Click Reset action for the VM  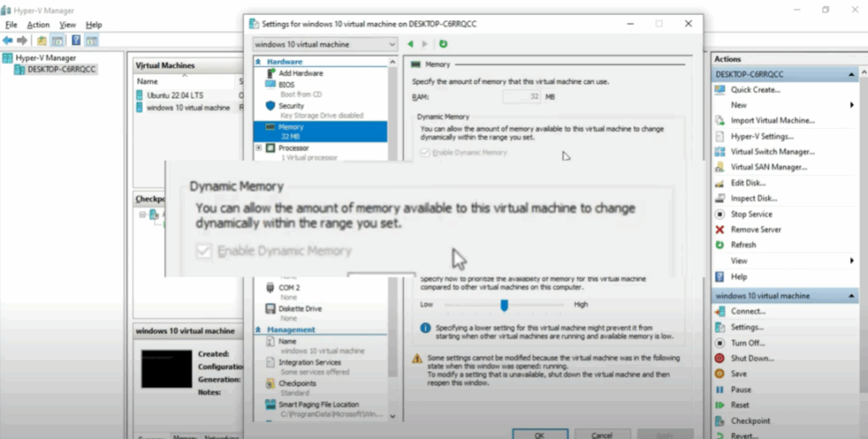point(739,405)
